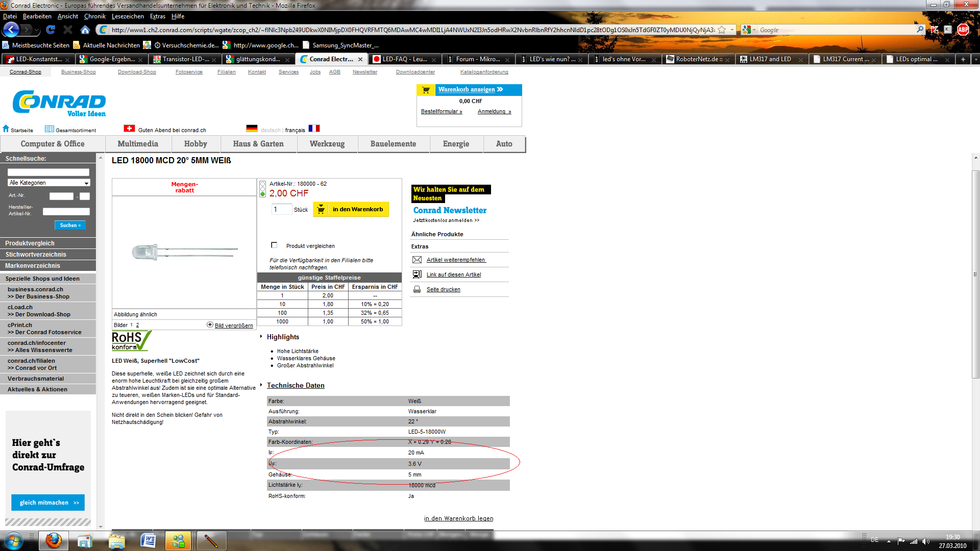Click the search magnifier in the Google box
The image size is (980, 551).
(920, 30)
